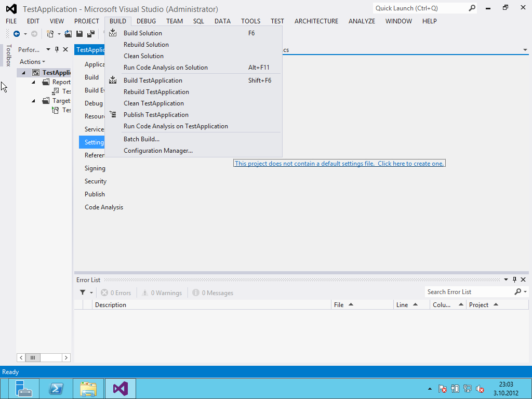Click the Targets folder icon

(46, 101)
